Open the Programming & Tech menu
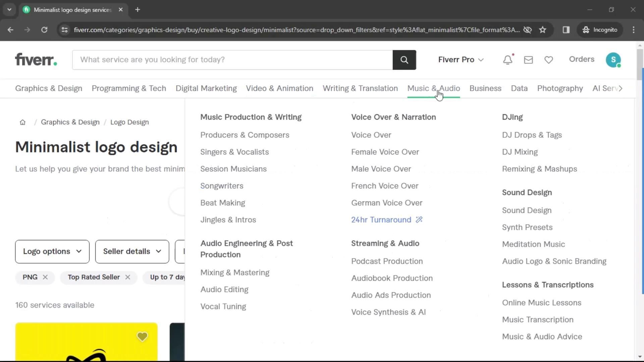Screen dimensions: 644x362 click(129, 88)
